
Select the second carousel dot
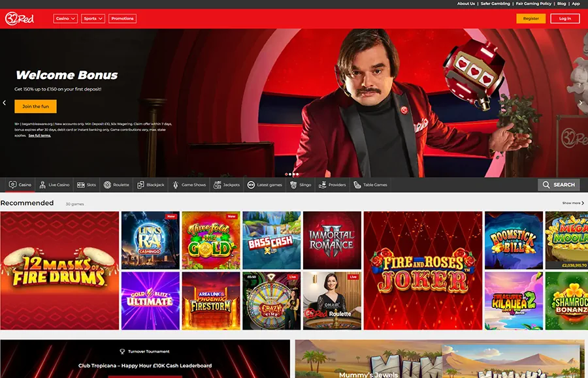click(x=290, y=174)
